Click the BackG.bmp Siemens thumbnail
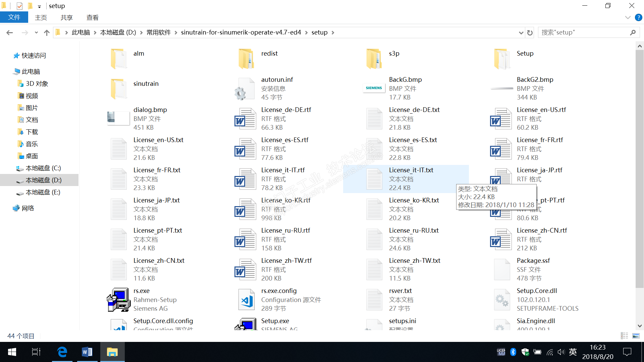Viewport: 644px width, 362px height. [374, 88]
